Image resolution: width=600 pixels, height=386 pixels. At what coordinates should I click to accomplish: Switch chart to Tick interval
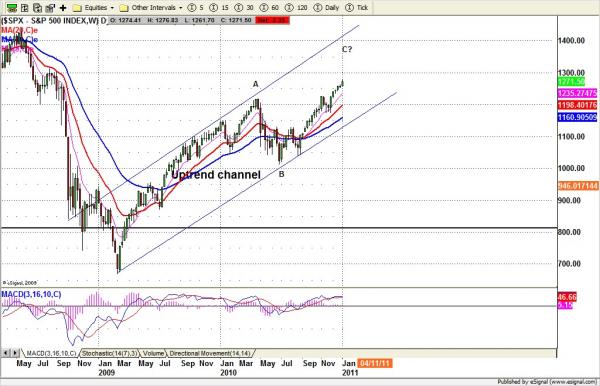click(x=357, y=8)
